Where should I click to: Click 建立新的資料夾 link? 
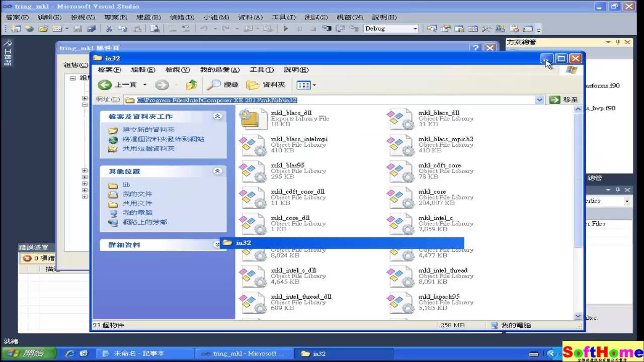tap(148, 130)
